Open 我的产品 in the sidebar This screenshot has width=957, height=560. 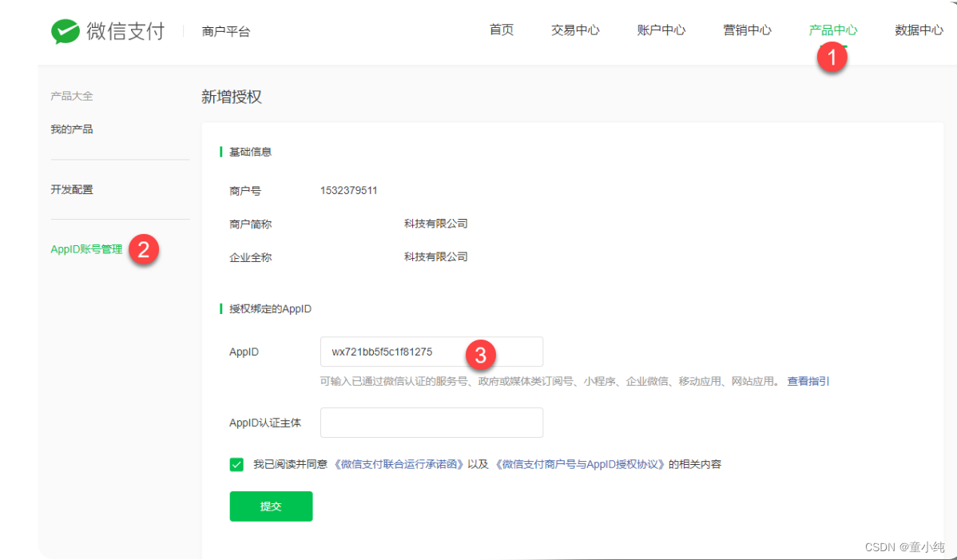72,129
